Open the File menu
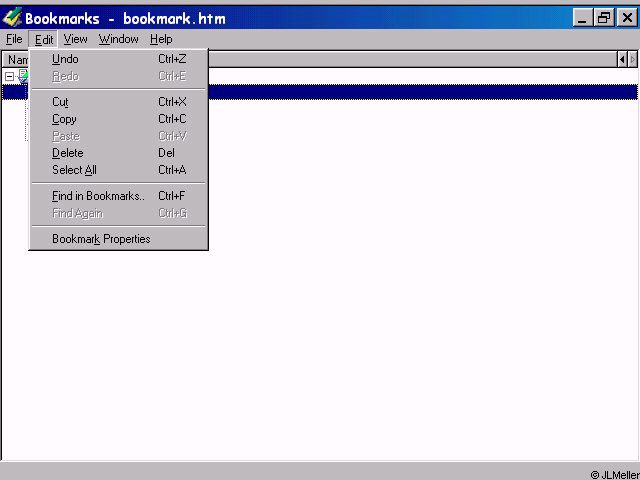Image resolution: width=640 pixels, height=480 pixels. coord(14,39)
